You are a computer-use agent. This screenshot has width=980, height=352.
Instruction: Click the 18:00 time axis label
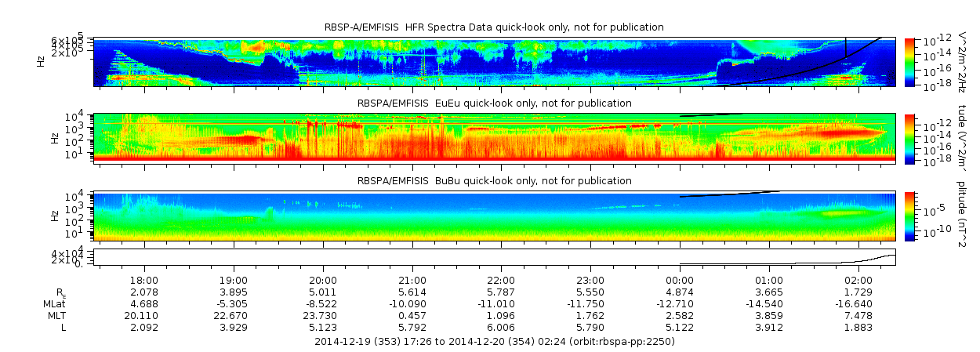pos(145,280)
